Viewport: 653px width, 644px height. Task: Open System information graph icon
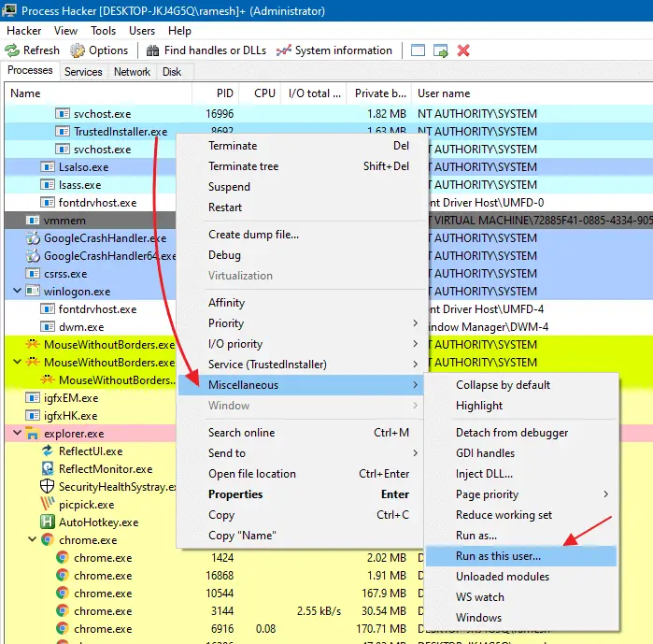click(x=284, y=50)
